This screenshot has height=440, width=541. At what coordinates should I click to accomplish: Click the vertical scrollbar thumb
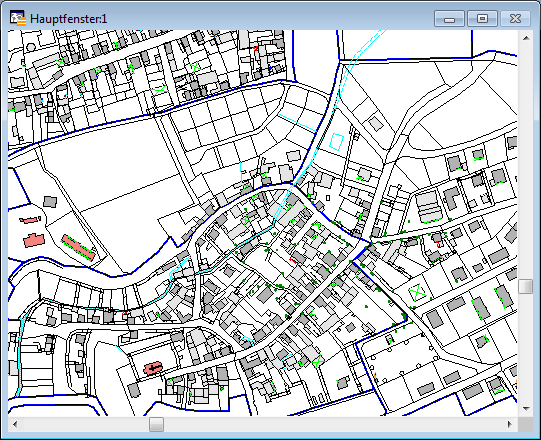coord(526,287)
